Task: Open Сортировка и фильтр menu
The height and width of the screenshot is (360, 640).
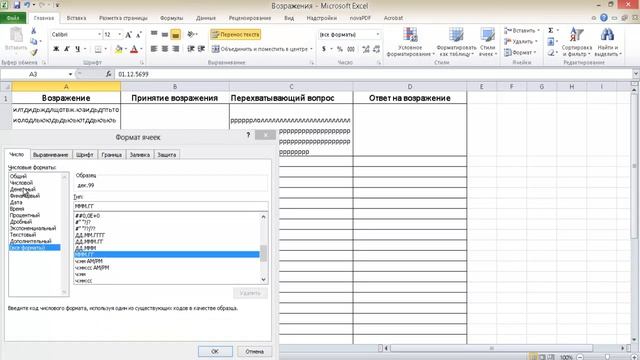Action: point(576,42)
